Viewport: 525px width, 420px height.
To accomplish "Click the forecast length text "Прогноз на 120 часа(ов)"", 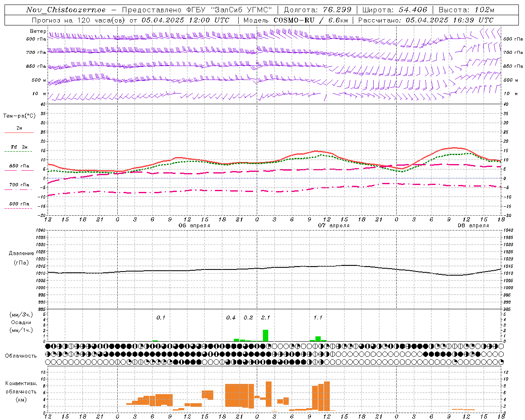I will [x=79, y=20].
